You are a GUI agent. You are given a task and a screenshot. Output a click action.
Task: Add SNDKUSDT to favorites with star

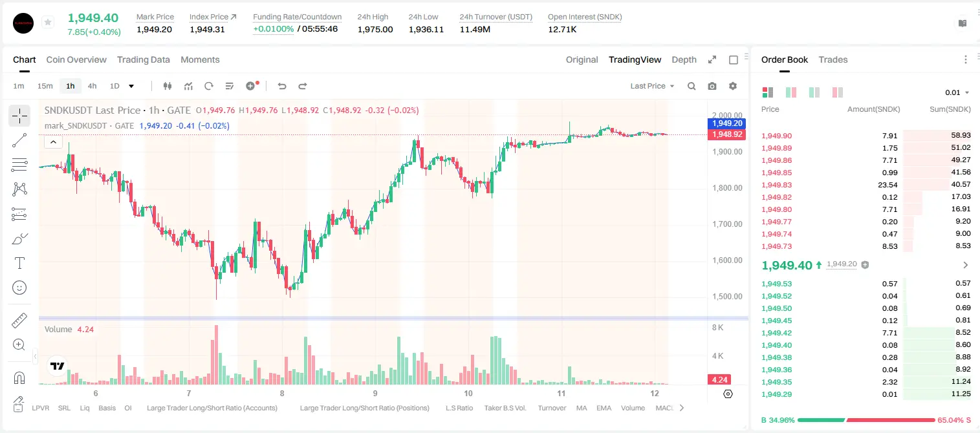(48, 23)
